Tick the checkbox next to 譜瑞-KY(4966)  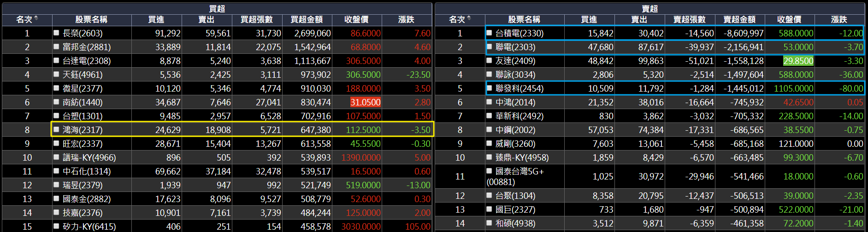56,157
